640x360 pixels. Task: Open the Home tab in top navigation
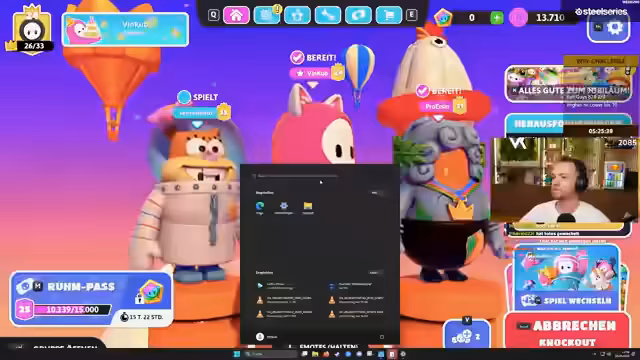point(236,15)
